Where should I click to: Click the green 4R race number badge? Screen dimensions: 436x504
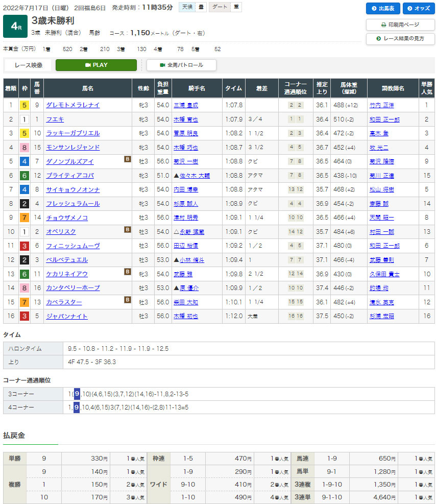pyautogui.click(x=15, y=27)
